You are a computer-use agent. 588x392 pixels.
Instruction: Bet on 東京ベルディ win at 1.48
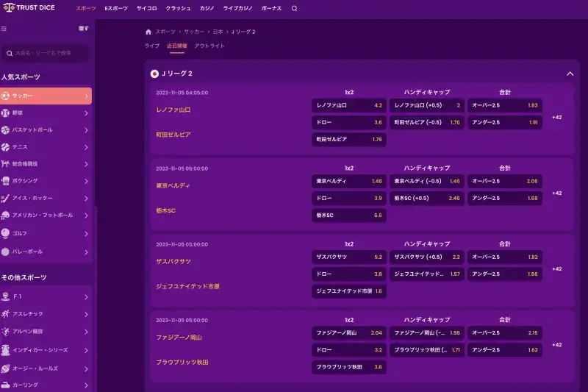point(348,181)
